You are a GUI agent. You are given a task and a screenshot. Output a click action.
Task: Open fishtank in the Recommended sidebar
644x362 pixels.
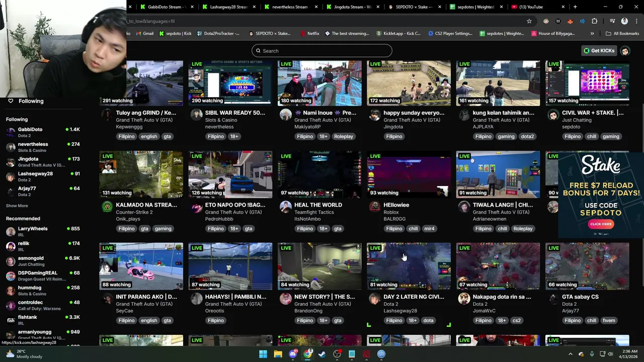pos(43,320)
